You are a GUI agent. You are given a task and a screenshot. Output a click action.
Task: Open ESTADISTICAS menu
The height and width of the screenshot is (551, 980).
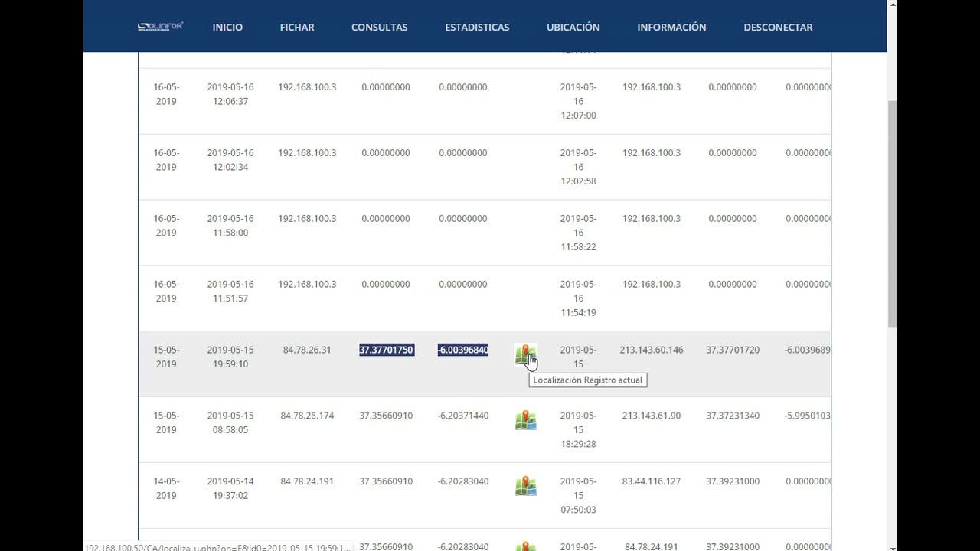477,27
